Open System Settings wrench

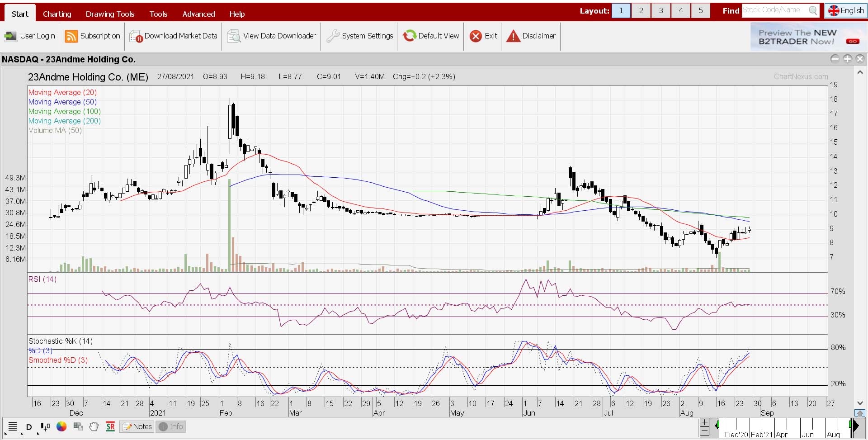tap(333, 36)
